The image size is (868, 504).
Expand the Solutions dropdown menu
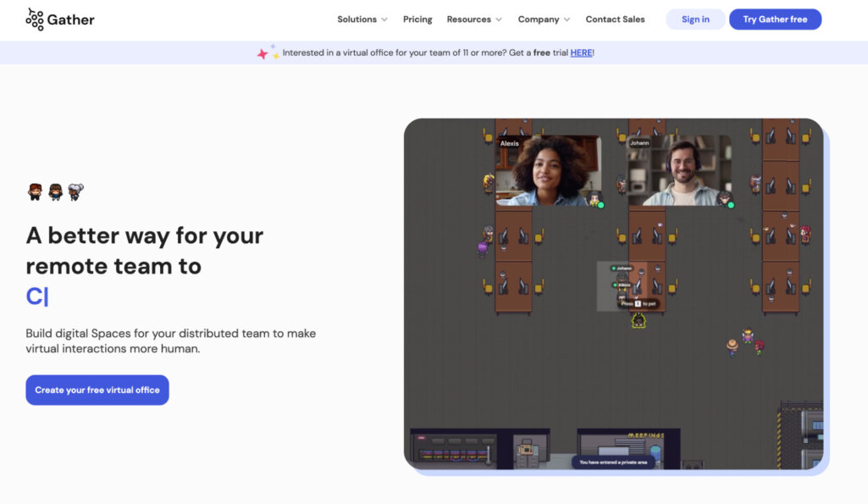362,19
